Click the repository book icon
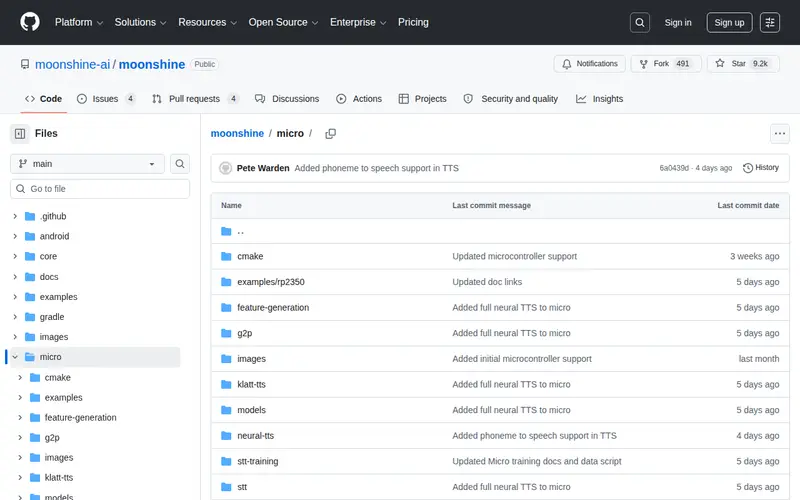The width and height of the screenshot is (800, 500). point(24,64)
